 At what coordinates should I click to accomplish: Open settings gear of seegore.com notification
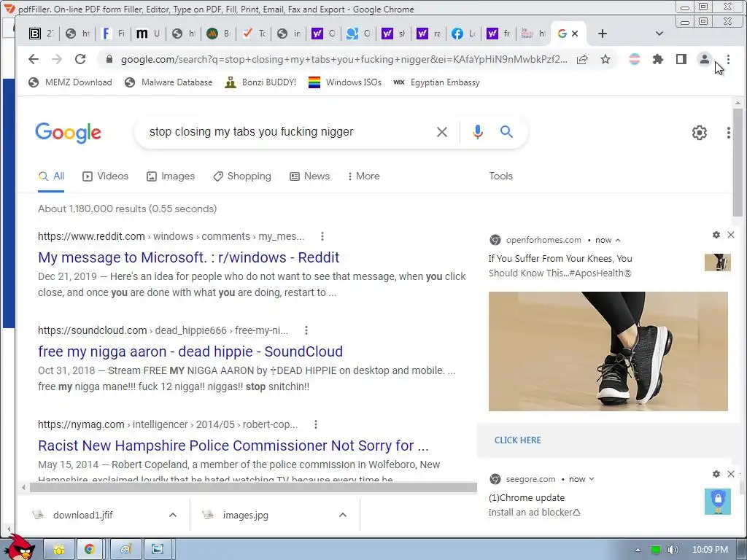point(716,474)
